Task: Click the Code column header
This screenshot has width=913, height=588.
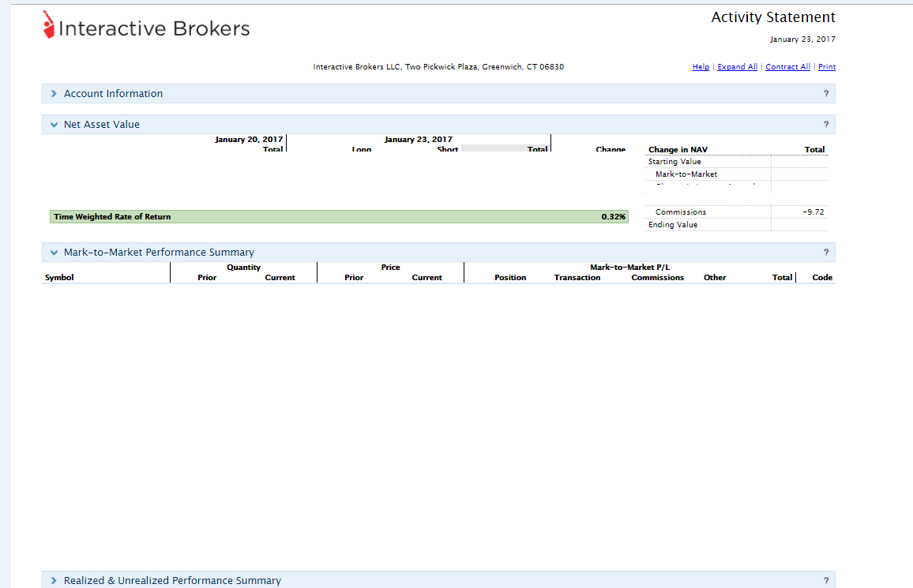Action: [x=822, y=277]
